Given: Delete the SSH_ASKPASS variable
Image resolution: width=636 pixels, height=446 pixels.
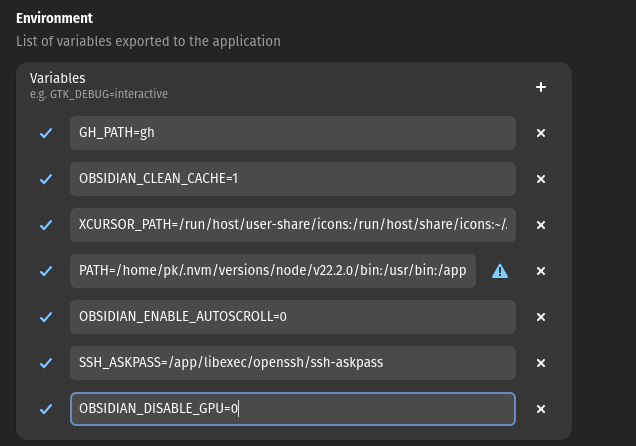Looking at the screenshot, I should (x=540, y=363).
